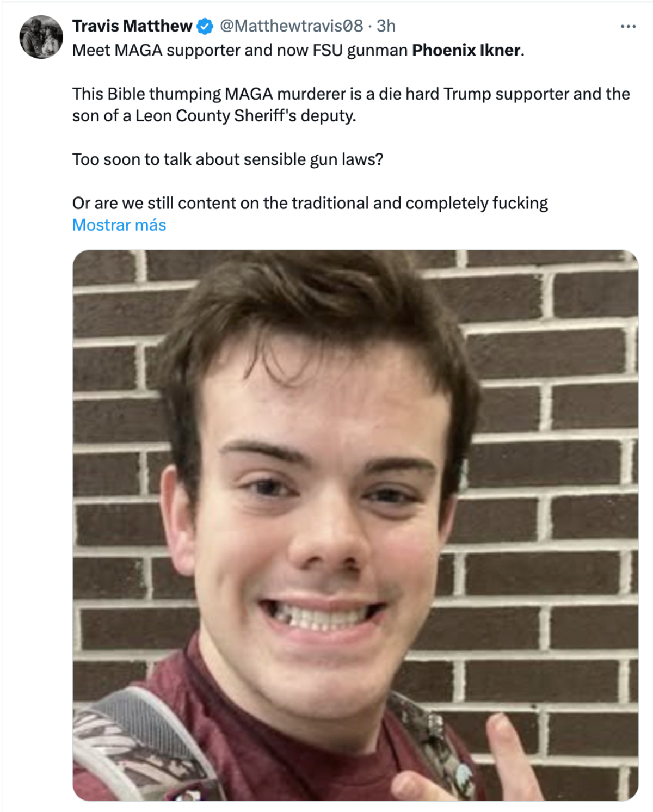Click the display name Travis Matthew

point(132,26)
